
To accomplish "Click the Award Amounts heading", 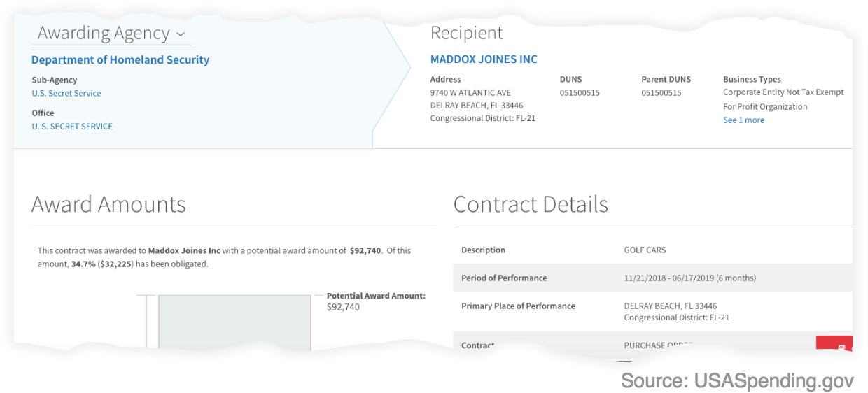I will [x=108, y=204].
